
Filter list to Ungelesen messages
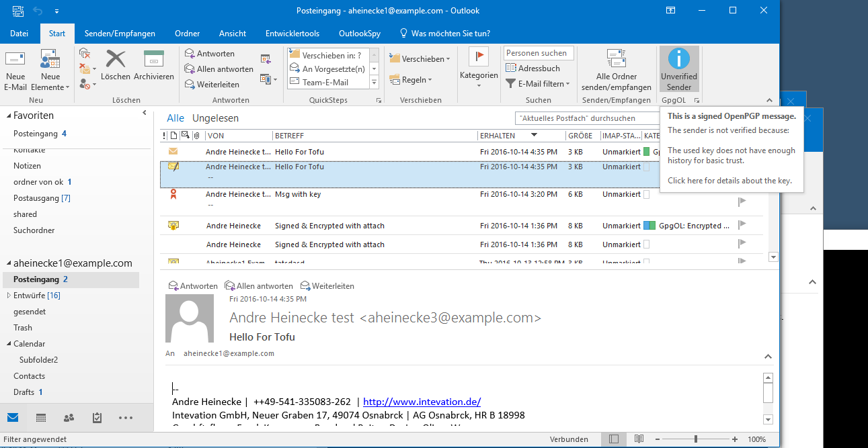coord(215,118)
